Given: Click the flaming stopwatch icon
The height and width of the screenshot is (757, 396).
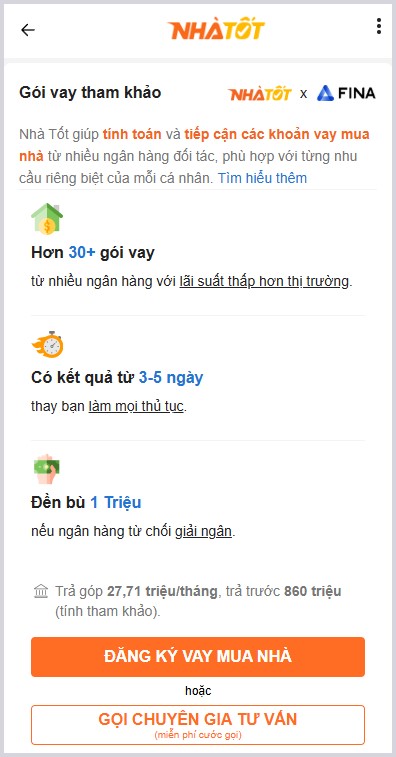Looking at the screenshot, I should tap(47, 344).
